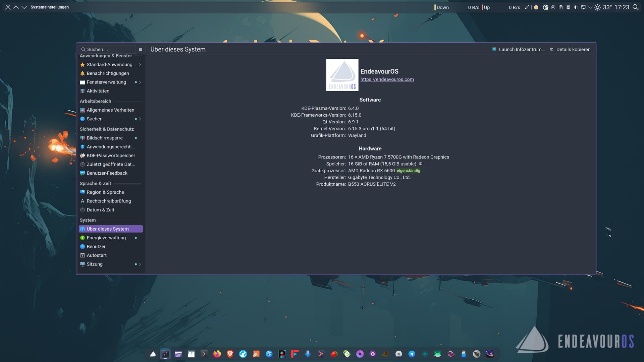Open Telegram from the dock
This screenshot has width=644, height=362.
[412, 354]
